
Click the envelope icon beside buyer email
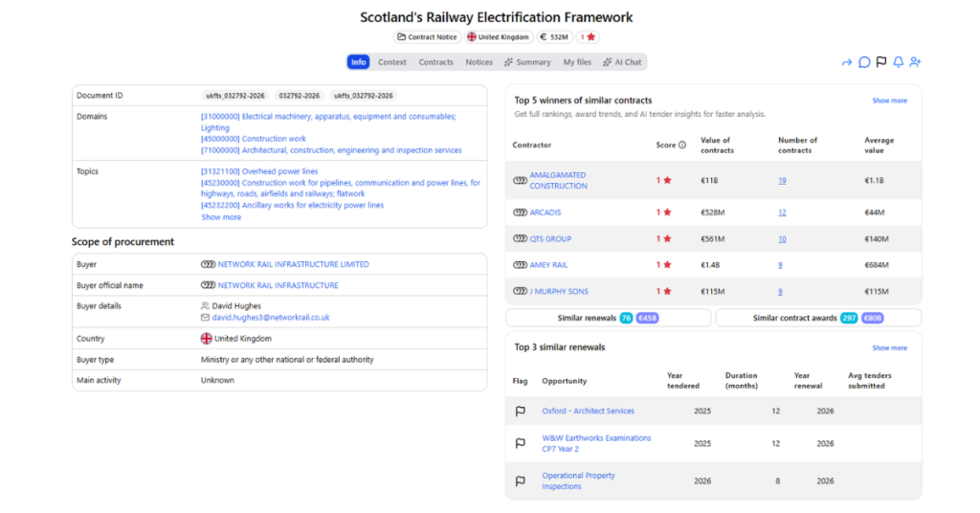point(205,318)
